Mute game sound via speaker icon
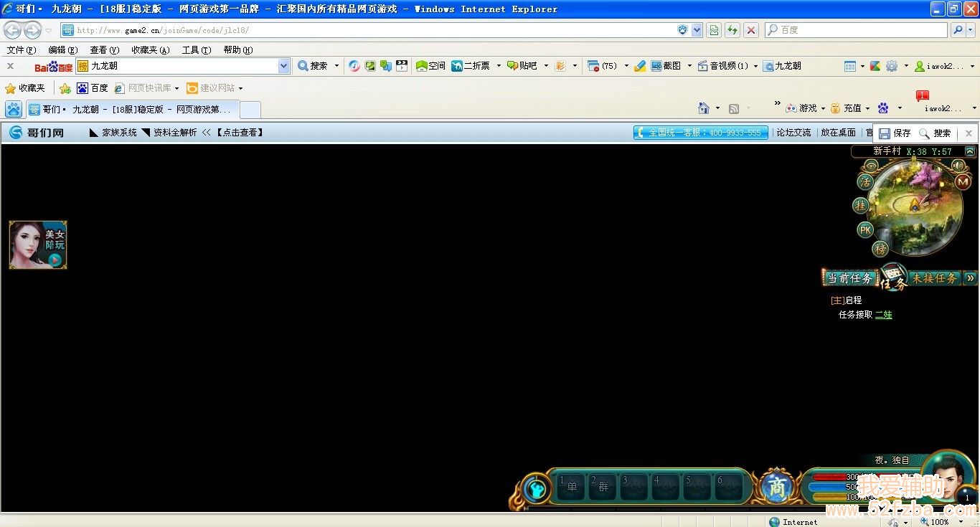The image size is (980, 527). coord(958,166)
